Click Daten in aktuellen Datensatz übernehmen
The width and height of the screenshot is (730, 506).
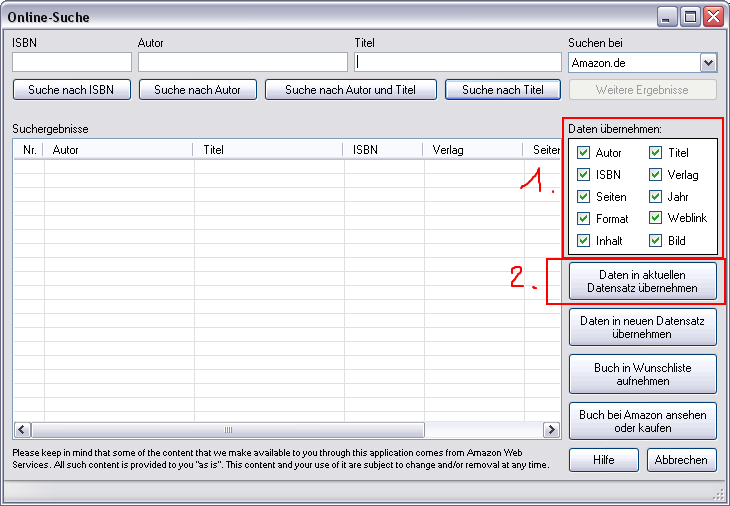(642, 281)
